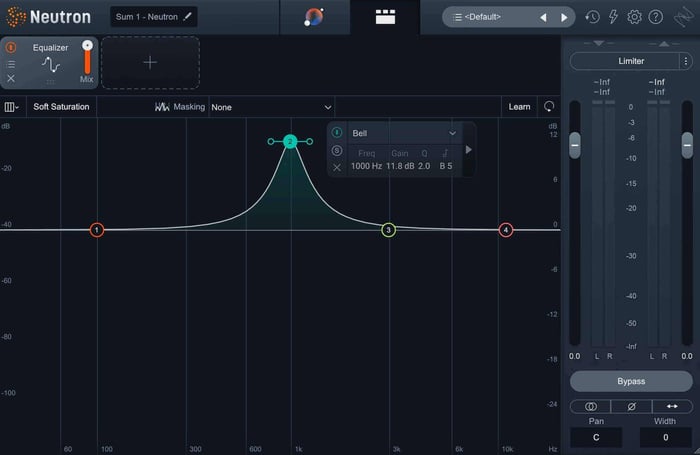The image size is (700, 455).
Task: Solo band 2 with S button
Action: coord(337,150)
